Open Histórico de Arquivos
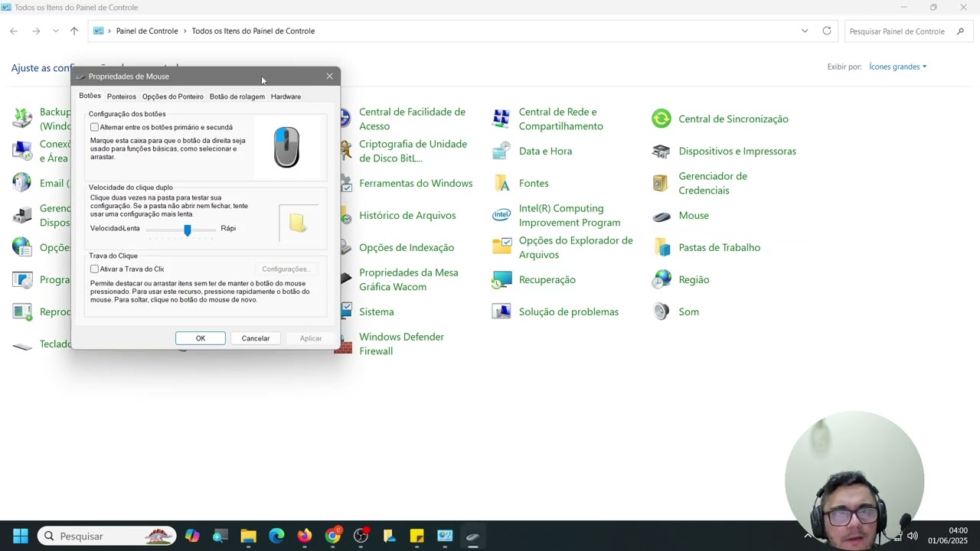The image size is (980, 551). point(407,215)
